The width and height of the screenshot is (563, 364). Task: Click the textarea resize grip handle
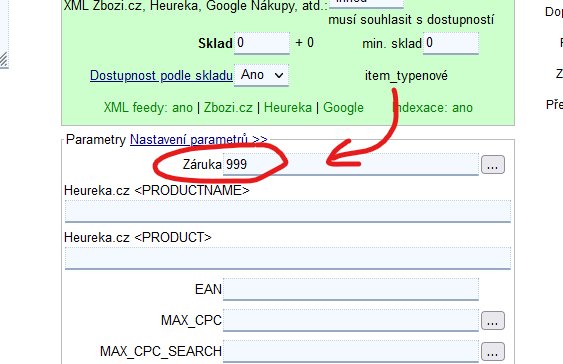coord(4,60)
